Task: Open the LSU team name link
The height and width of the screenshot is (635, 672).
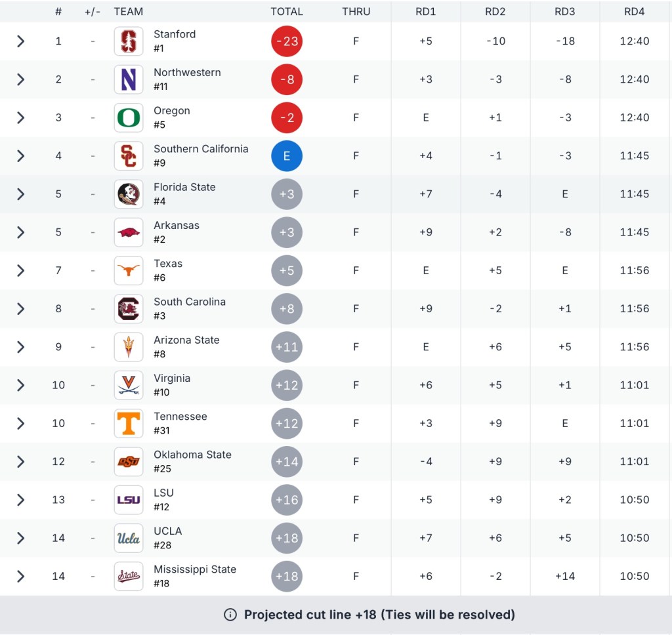Action: [x=163, y=493]
